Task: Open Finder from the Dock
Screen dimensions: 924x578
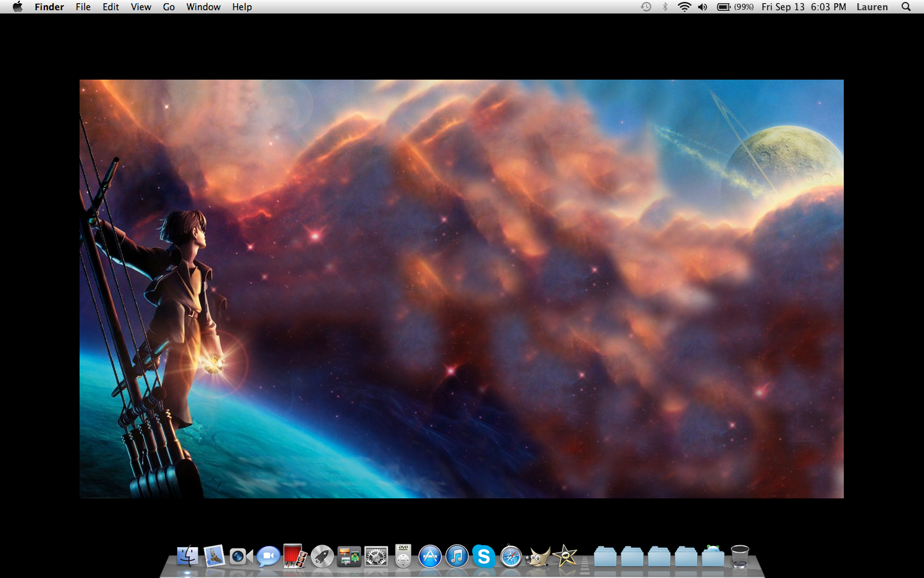Action: 187,556
